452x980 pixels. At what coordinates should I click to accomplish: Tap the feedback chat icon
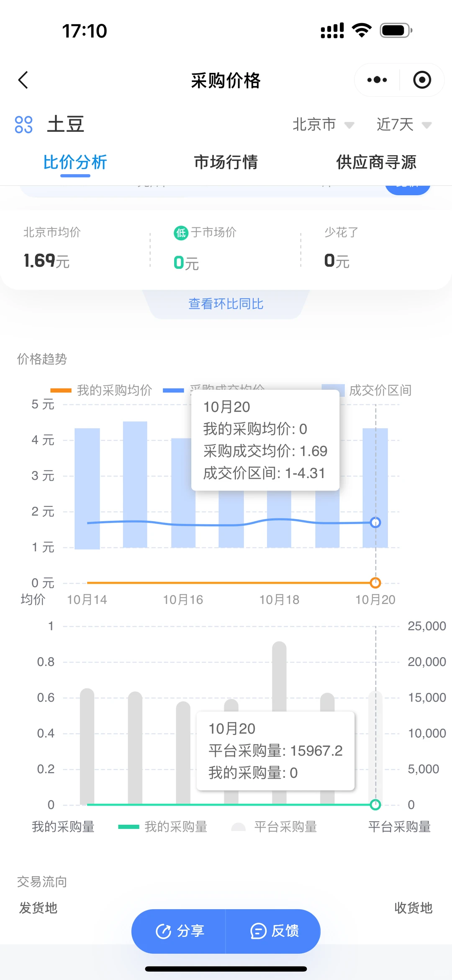[x=258, y=931]
